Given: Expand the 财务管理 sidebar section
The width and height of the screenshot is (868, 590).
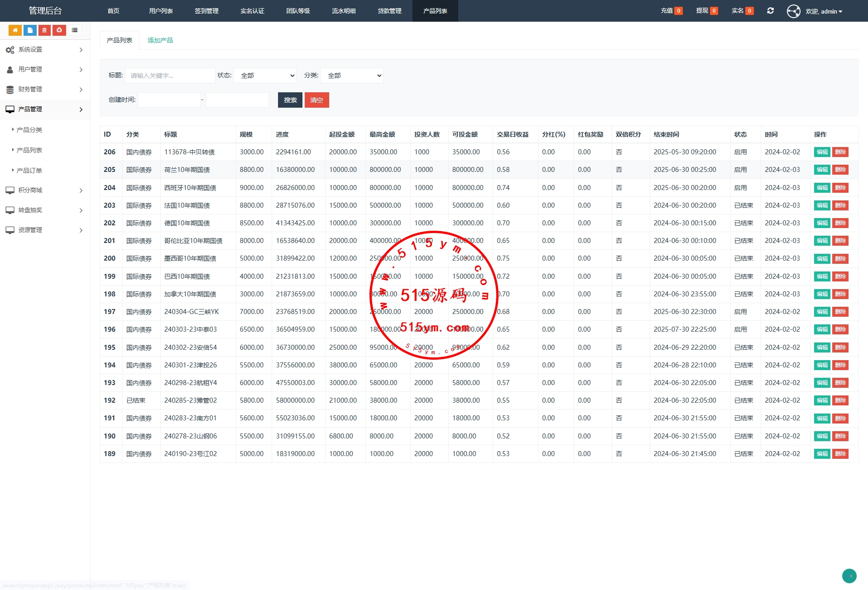Looking at the screenshot, I should pyautogui.click(x=44, y=90).
